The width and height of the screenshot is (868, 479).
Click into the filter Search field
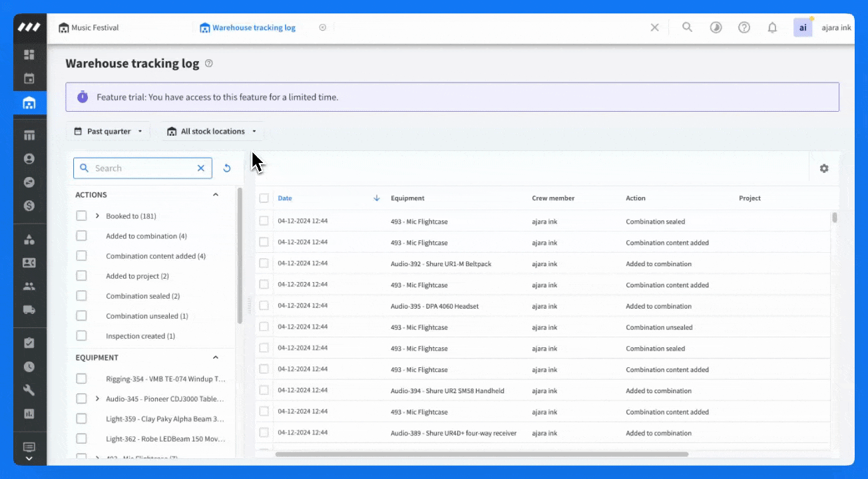pyautogui.click(x=143, y=168)
